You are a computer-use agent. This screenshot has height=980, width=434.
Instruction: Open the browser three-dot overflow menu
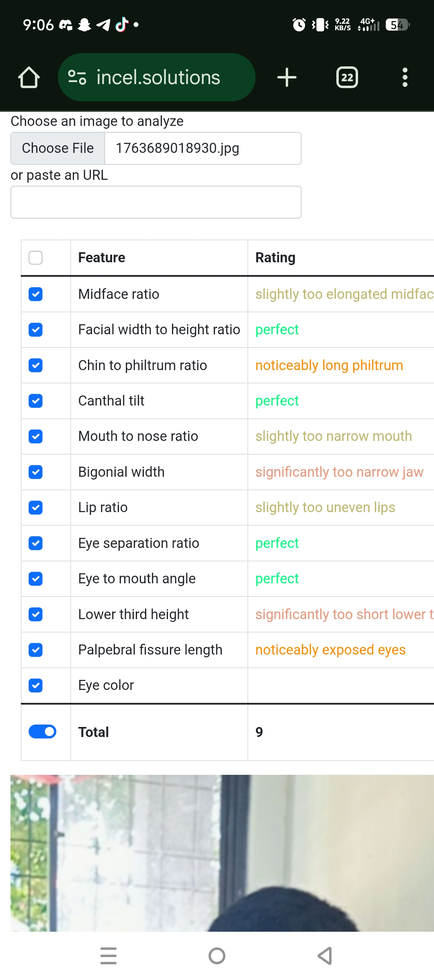pyautogui.click(x=405, y=77)
